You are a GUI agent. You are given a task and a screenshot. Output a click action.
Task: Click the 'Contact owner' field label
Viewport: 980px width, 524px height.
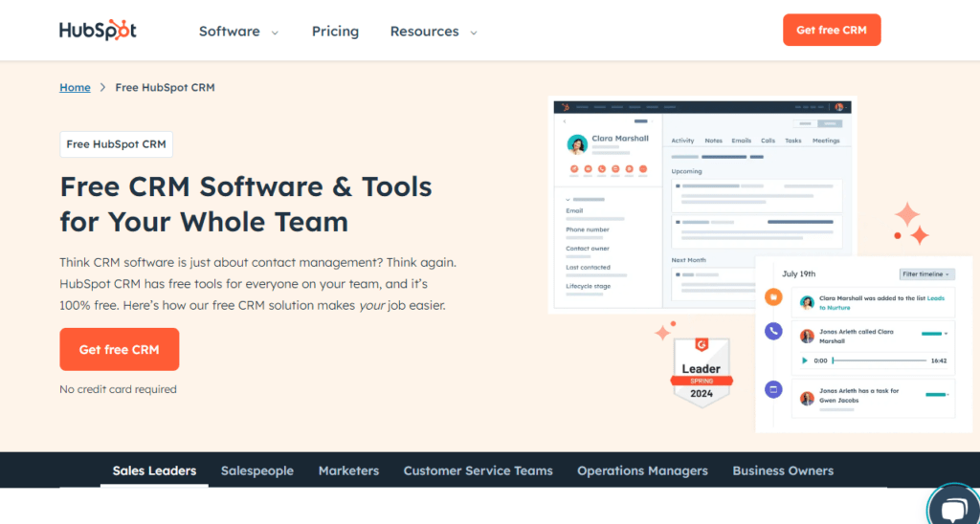[588, 249]
